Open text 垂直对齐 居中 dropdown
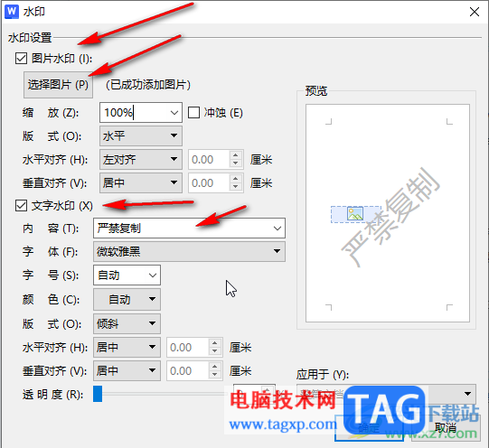The image size is (489, 448). click(127, 370)
